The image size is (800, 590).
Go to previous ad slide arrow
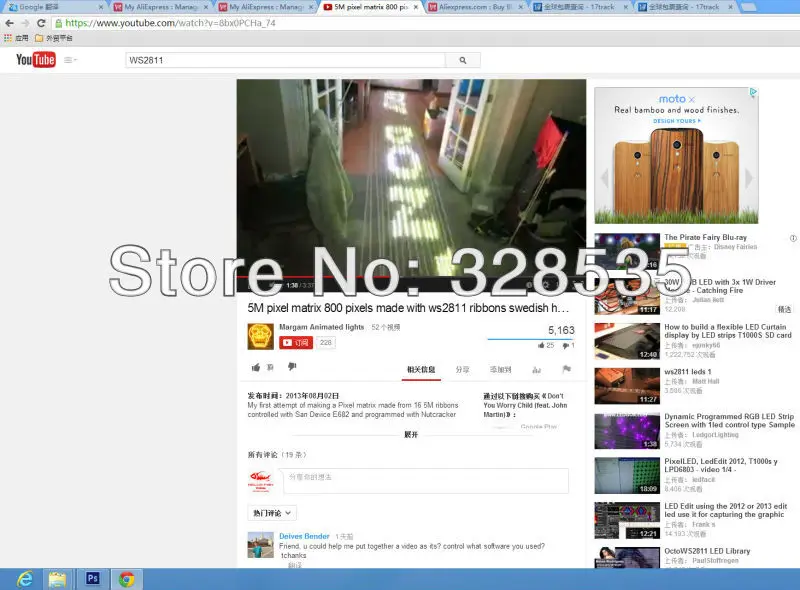[605, 178]
